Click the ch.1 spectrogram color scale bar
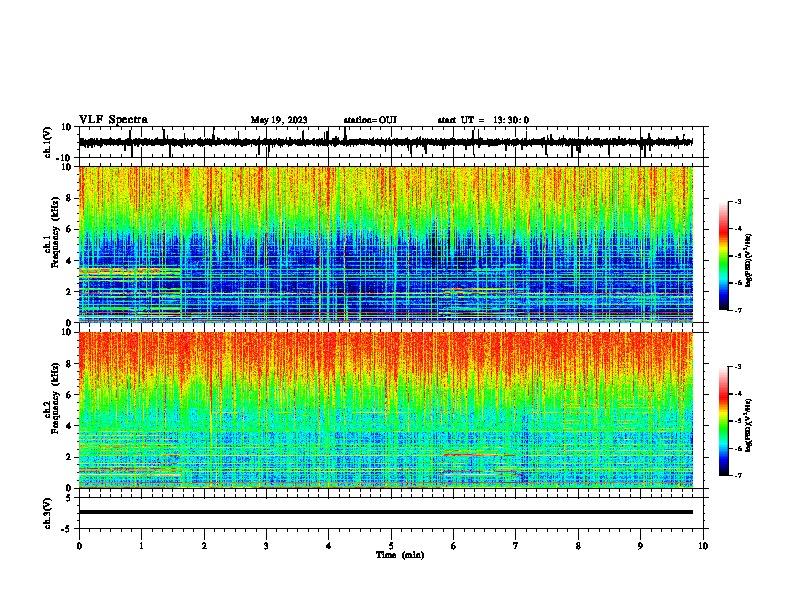This screenshot has width=792, height=612. [x=724, y=256]
